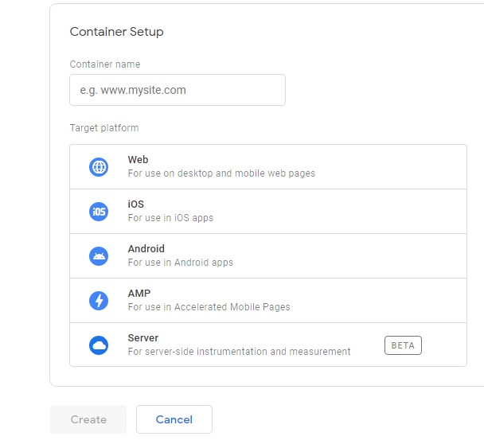Click 'For use in Android apps' description
This screenshot has height=448, width=484.
pos(181,263)
